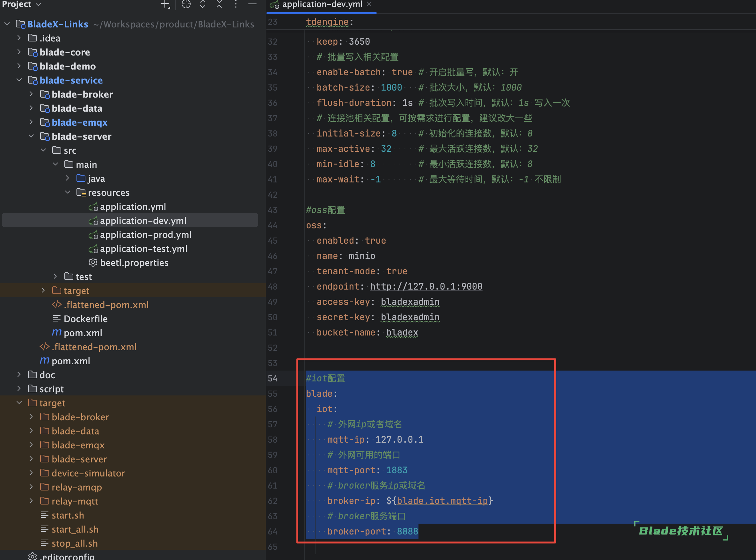
Task: Click the Spring icon next to application-test.yml
Action: (x=93, y=249)
